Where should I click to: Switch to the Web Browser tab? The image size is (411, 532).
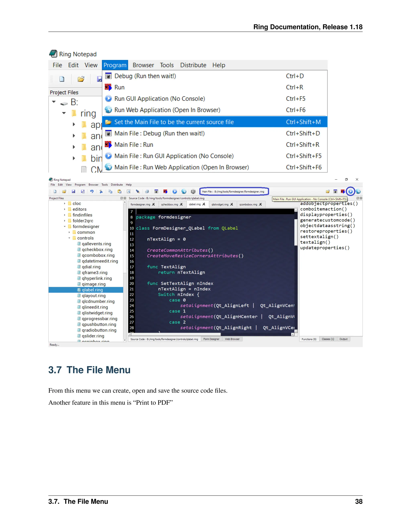(x=232, y=339)
